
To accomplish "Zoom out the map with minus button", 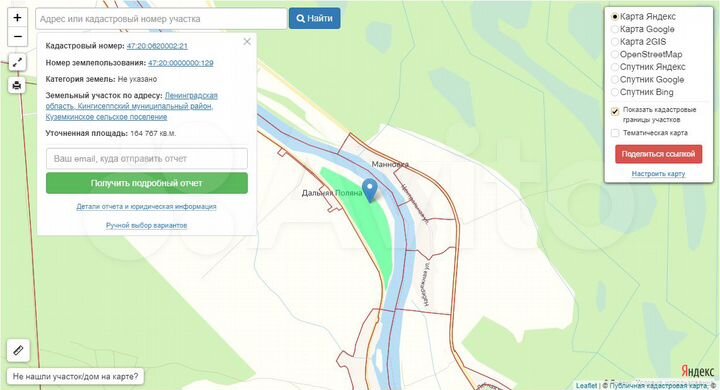I will 17,37.
